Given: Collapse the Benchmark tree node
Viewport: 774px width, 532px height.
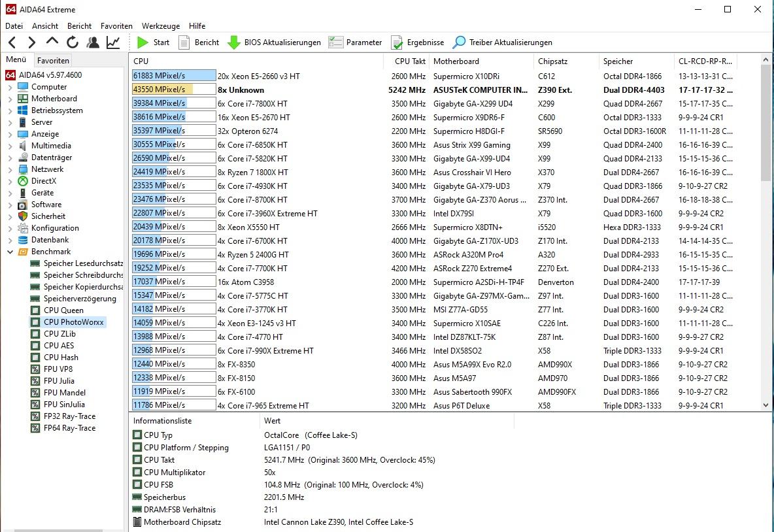Looking at the screenshot, I should point(10,252).
